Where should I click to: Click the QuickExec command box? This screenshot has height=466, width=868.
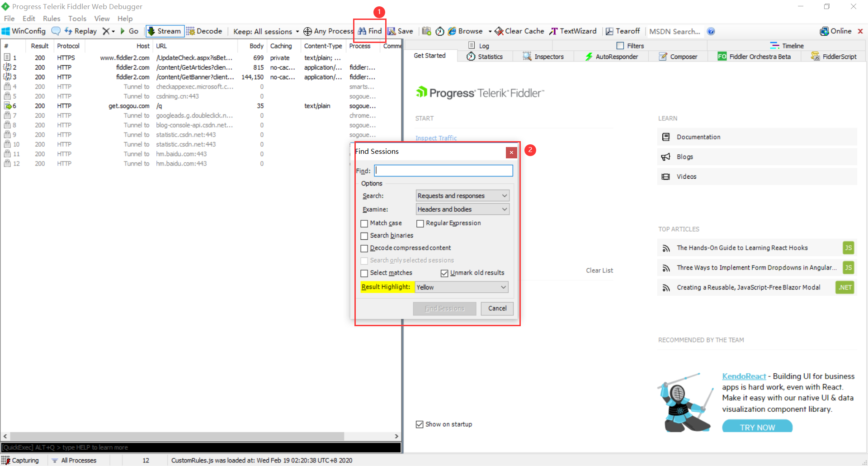pyautogui.click(x=201, y=447)
